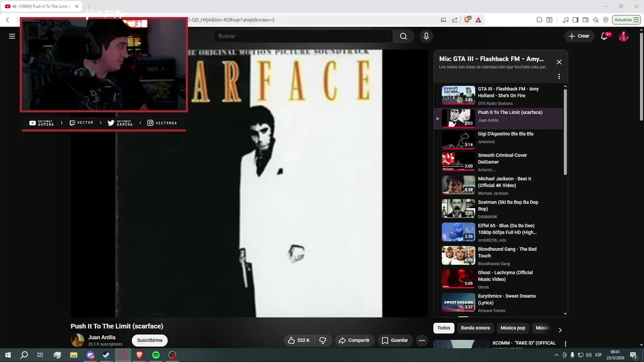Open the Actualizar browser menu button
Screen dimensions: 644x362
626,20
